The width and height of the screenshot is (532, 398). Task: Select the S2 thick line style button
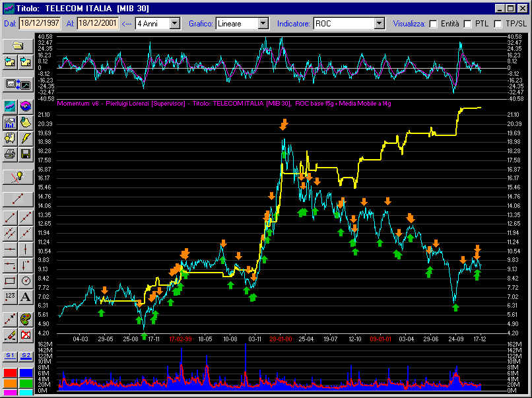point(26,356)
